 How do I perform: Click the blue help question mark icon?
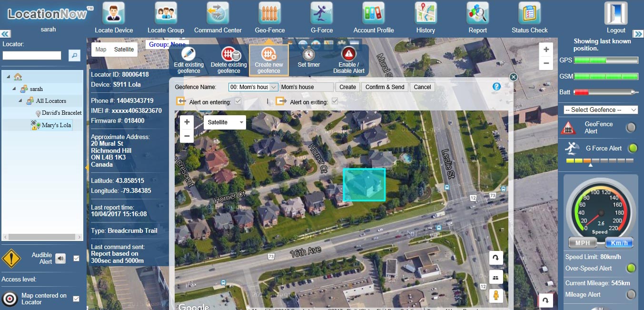coord(496,87)
